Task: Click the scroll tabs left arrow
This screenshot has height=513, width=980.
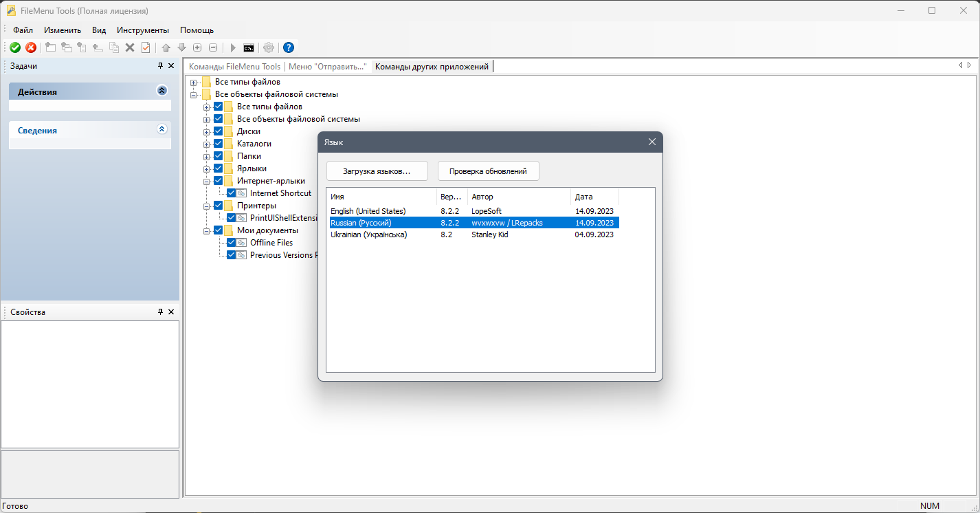Action: 961,65
